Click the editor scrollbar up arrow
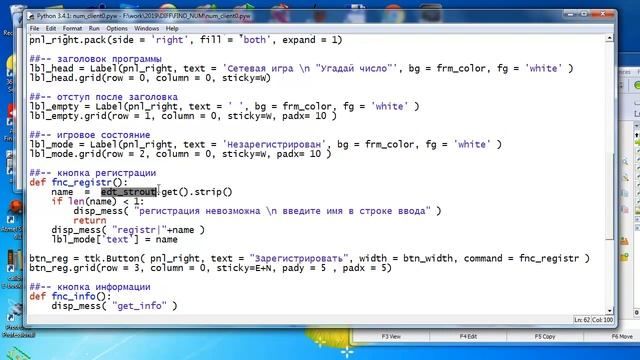This screenshot has height=360, width=640. 609,38
